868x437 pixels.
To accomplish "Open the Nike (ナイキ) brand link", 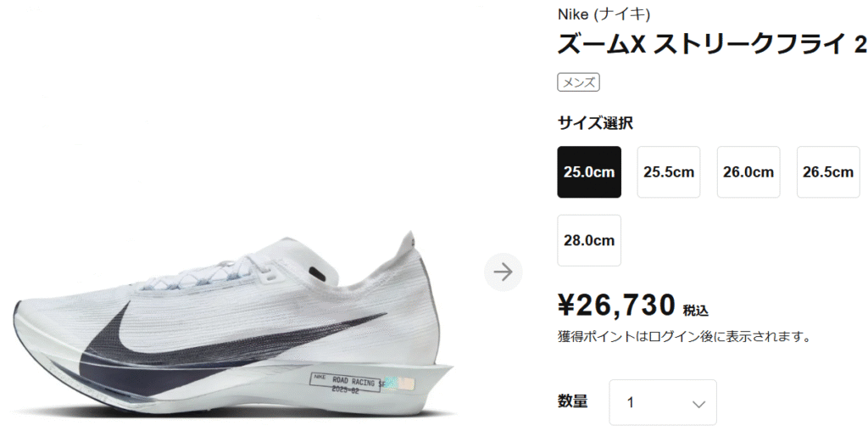I will [604, 14].
